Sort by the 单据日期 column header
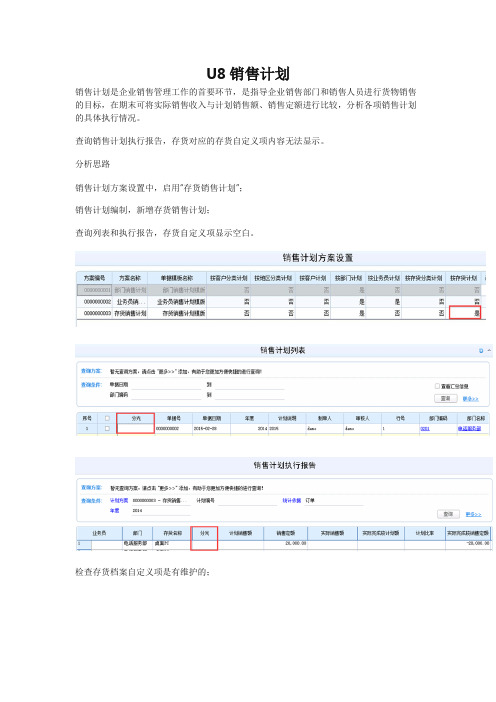Viewport: 496px width, 702px height. [211, 418]
